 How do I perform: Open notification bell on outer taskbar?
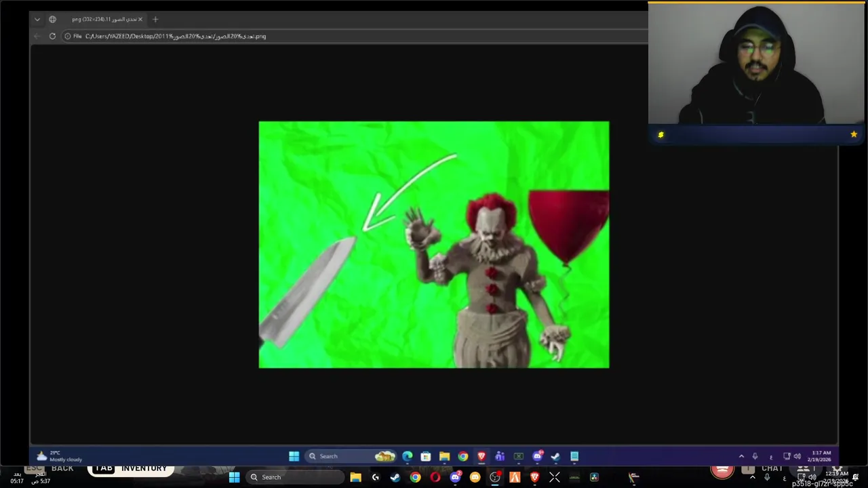click(856, 477)
